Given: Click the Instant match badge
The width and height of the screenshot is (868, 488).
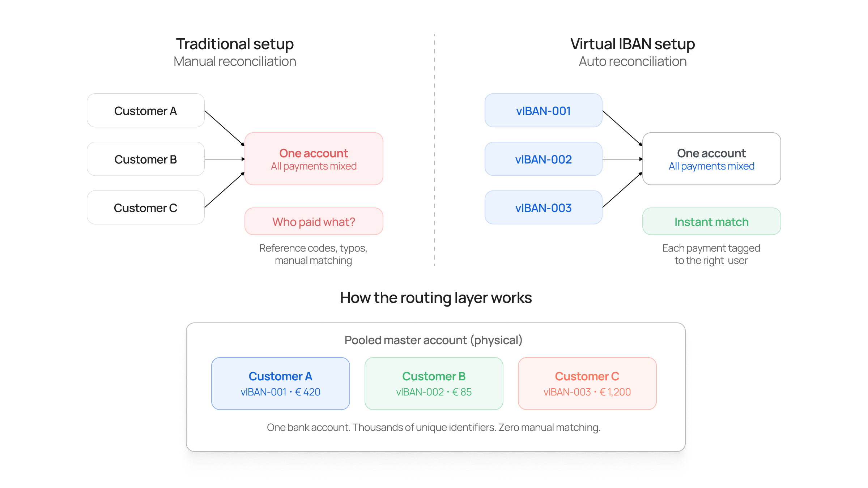Looking at the screenshot, I should (711, 221).
